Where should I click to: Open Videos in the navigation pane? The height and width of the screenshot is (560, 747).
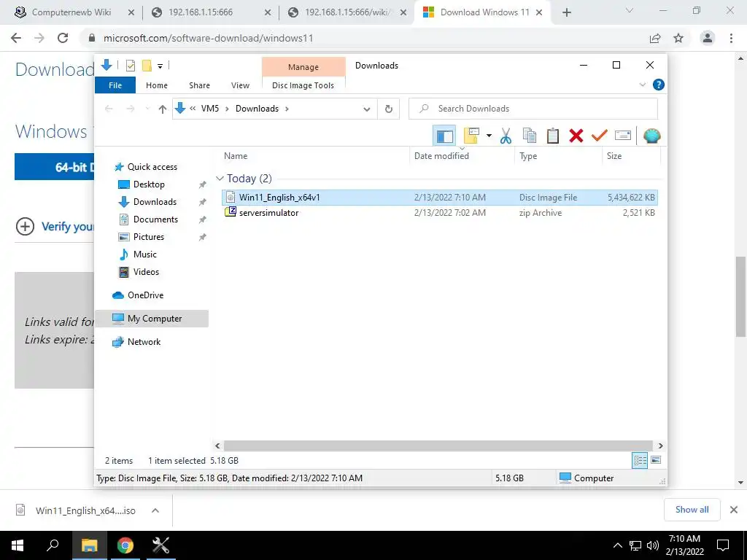point(146,272)
